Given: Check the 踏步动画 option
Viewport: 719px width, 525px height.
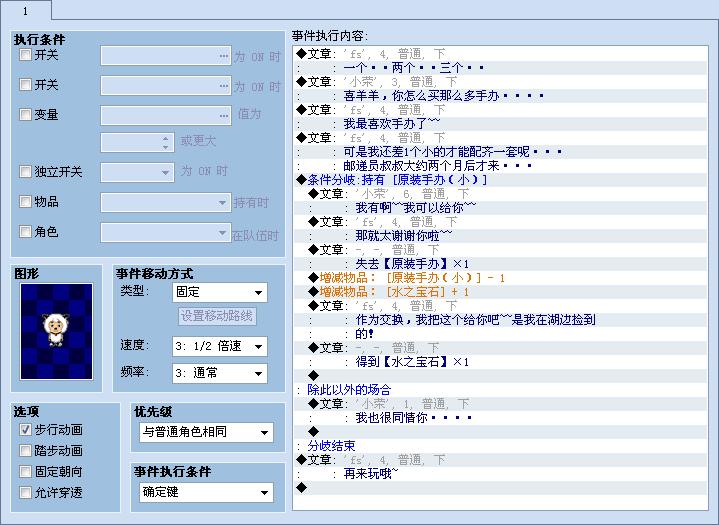Looking at the screenshot, I should 25,451.
